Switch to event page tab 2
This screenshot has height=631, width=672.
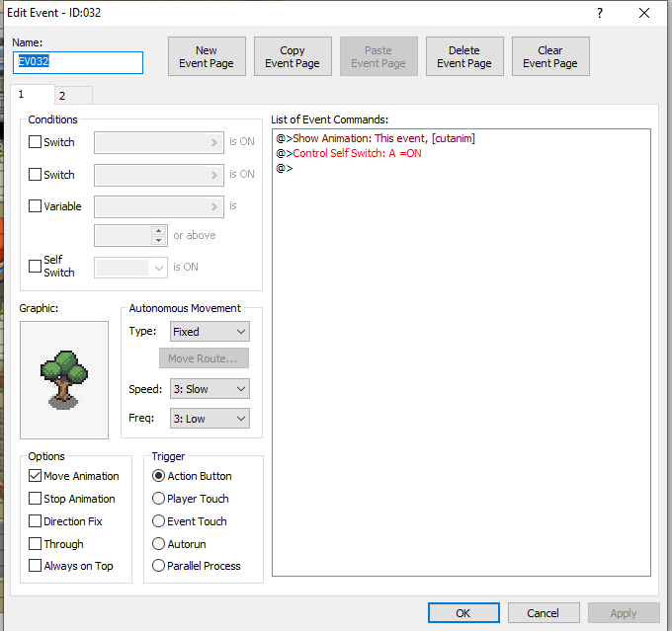tap(62, 96)
